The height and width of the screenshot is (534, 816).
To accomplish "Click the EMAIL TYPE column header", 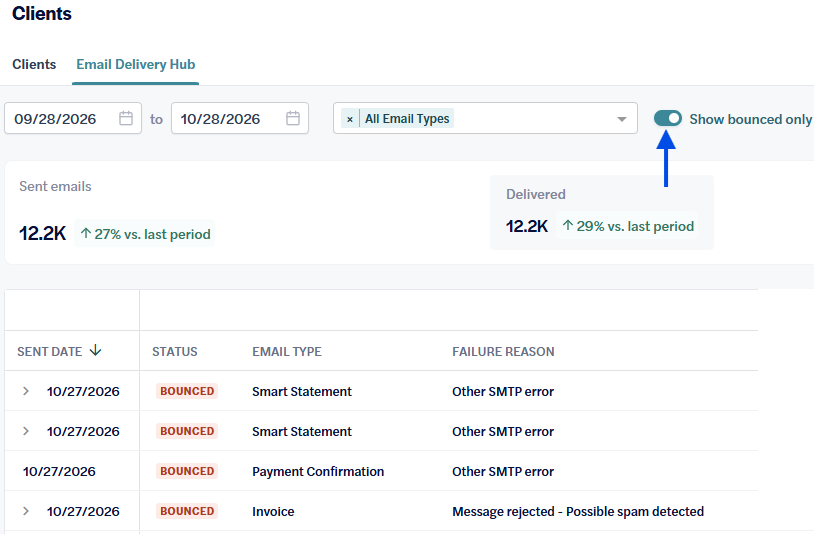I will pyautogui.click(x=287, y=352).
